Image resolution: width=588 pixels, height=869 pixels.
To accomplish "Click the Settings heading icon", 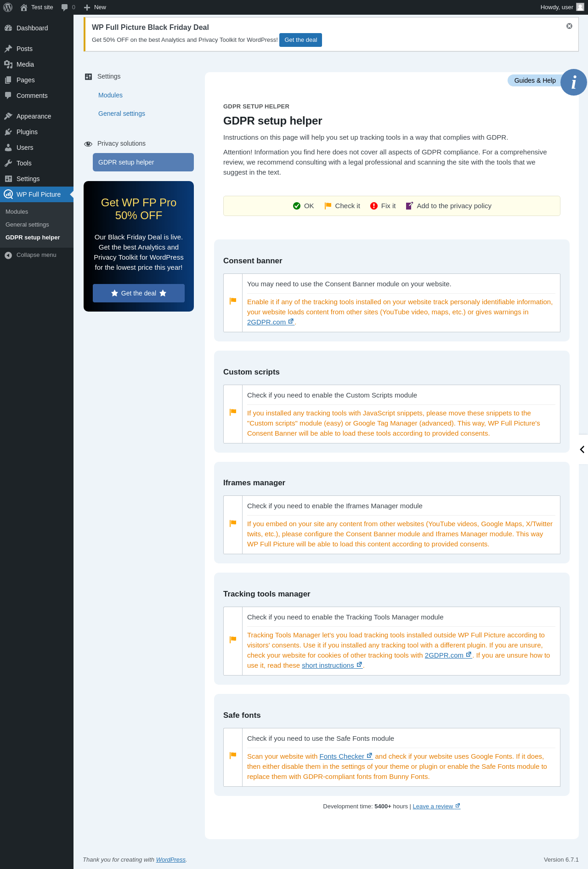I will coord(88,77).
